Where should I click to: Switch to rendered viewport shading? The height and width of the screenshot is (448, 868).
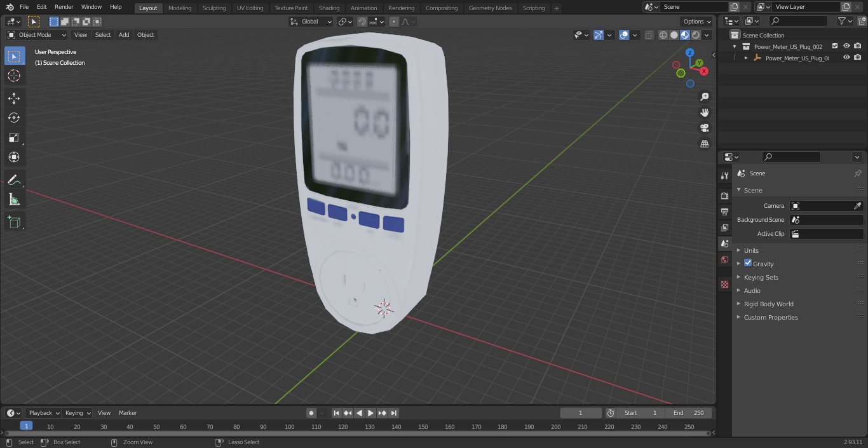[x=696, y=35]
